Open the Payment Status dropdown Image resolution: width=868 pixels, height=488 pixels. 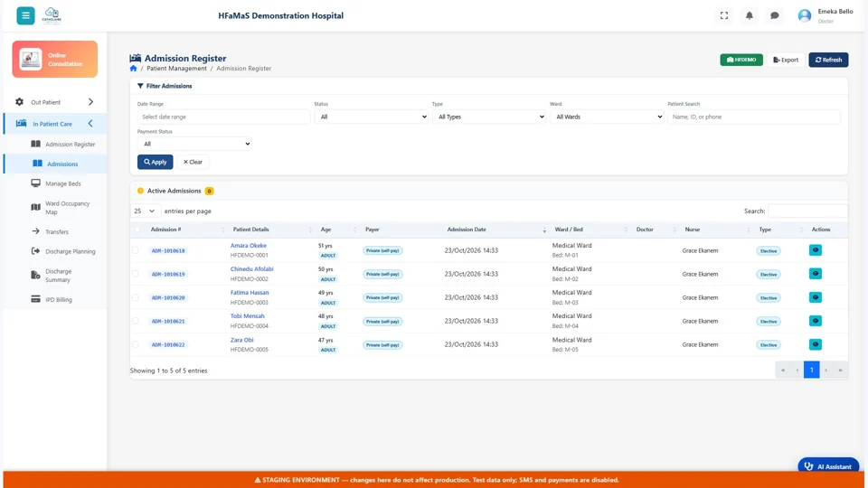pos(194,144)
